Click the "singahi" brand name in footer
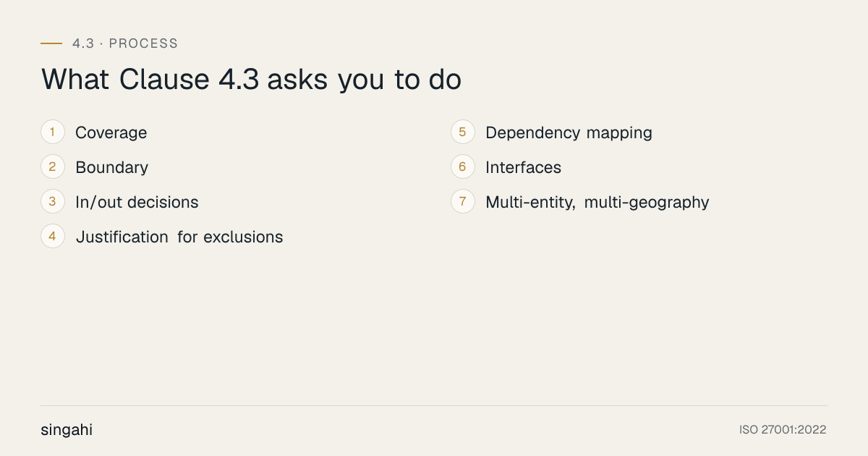 tap(67, 430)
